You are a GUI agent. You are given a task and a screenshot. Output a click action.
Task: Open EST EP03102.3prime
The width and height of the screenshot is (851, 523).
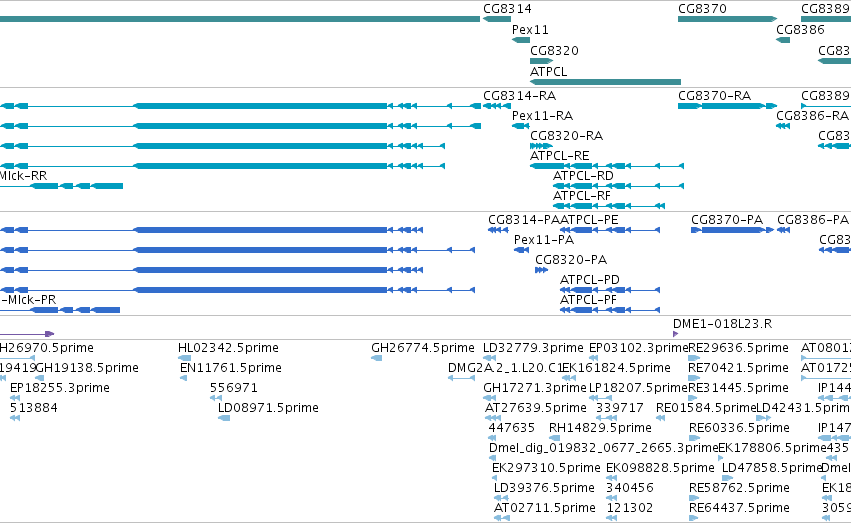tap(638, 348)
